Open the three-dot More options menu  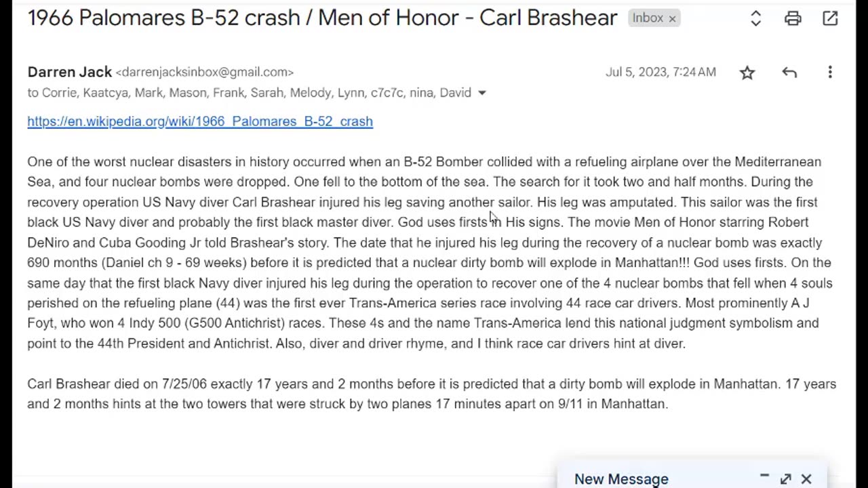830,73
